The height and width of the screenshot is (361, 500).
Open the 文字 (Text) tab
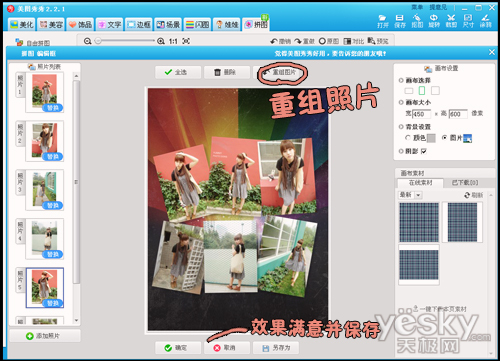(110, 24)
